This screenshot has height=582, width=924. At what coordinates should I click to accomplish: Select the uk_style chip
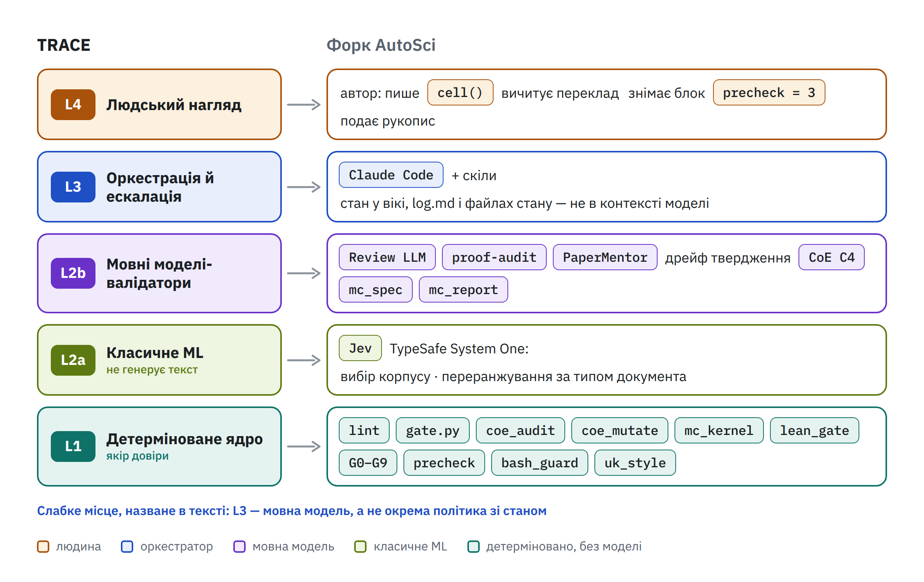635,463
